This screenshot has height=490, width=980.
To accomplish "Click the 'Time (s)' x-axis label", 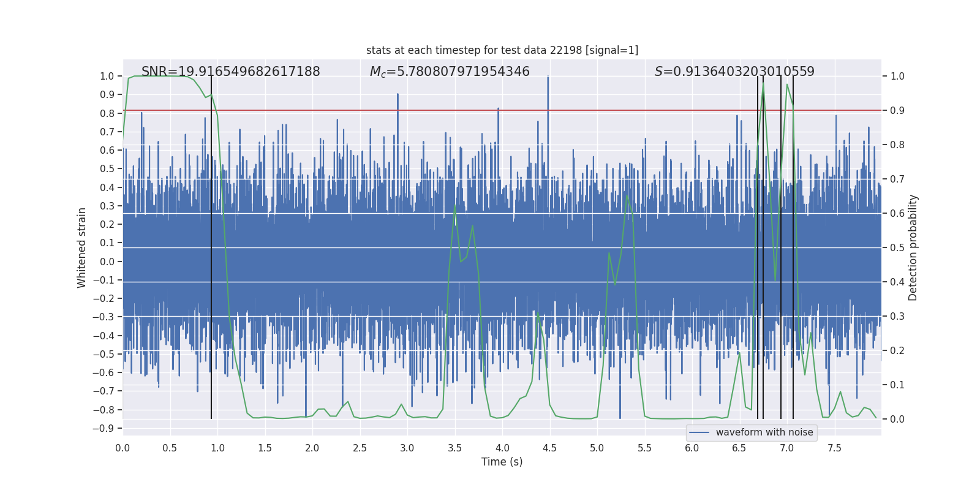I will pyautogui.click(x=502, y=462).
